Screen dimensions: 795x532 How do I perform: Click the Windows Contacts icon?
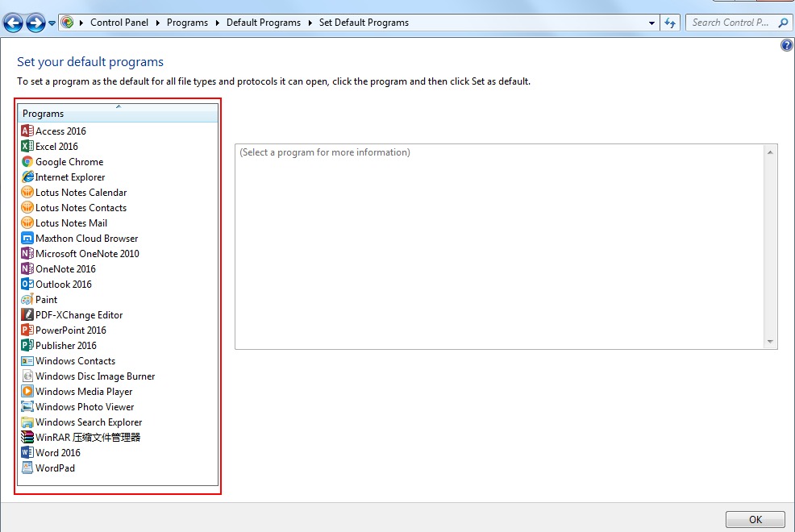pyautogui.click(x=27, y=361)
